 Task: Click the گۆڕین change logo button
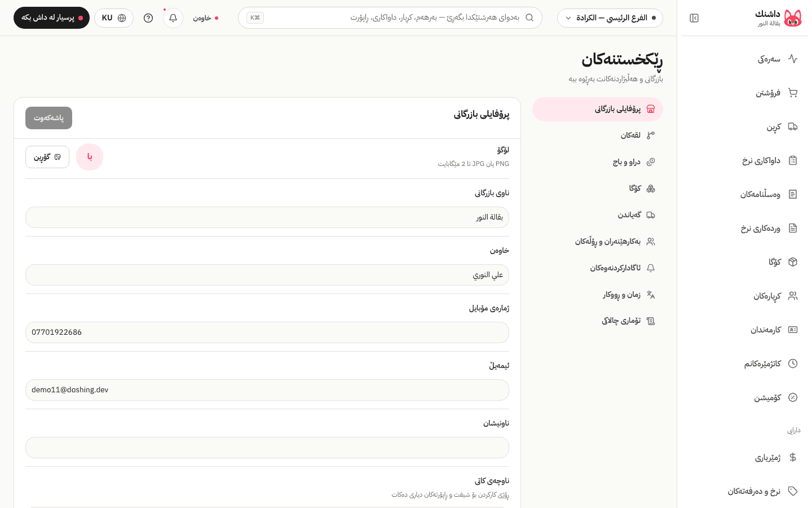[47, 157]
